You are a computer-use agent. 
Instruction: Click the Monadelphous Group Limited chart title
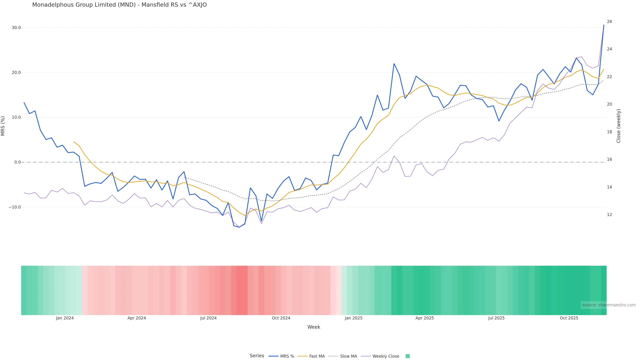coord(120,5)
